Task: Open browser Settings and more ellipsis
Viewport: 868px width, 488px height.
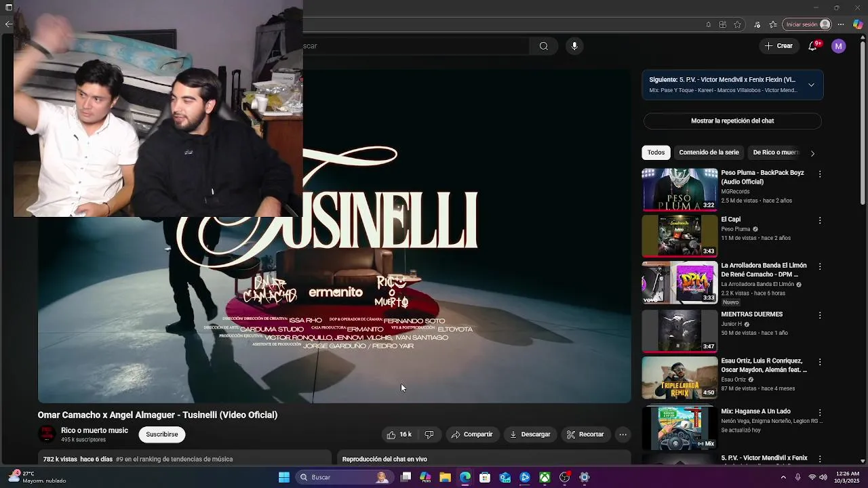Action: (x=842, y=24)
